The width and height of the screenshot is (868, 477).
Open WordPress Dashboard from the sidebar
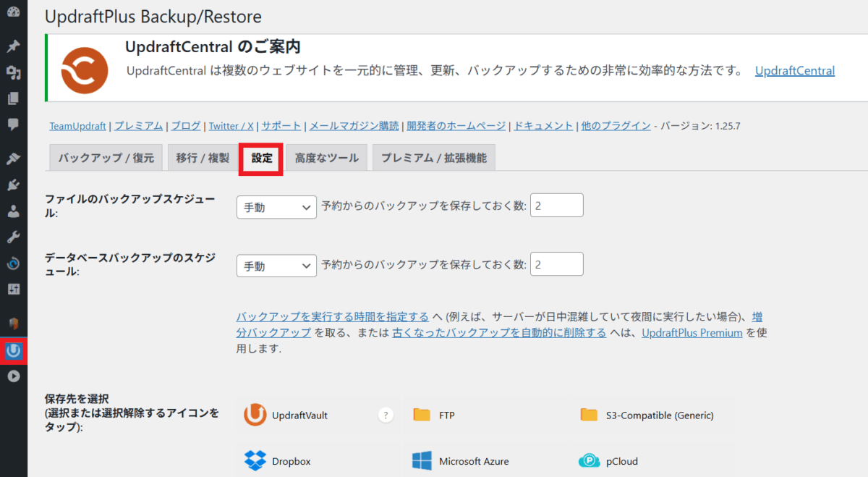[13, 12]
